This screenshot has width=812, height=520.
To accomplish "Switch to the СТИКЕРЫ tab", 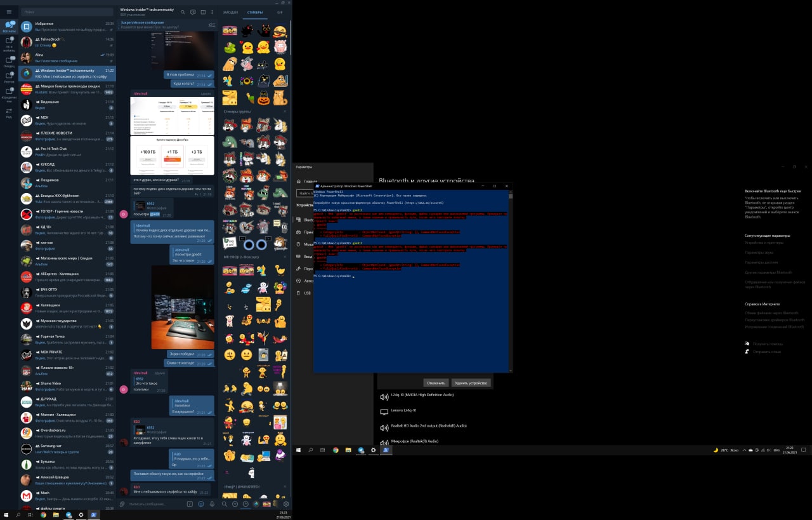I will [x=255, y=12].
